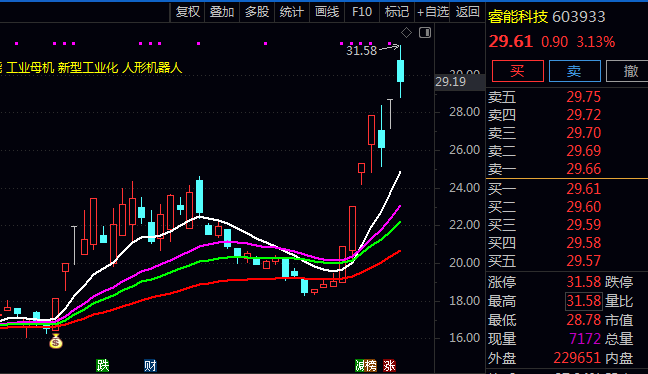Image resolution: width=648 pixels, height=374 pixels.
Task: Activate the 画线 drawing tool
Action: [326, 12]
